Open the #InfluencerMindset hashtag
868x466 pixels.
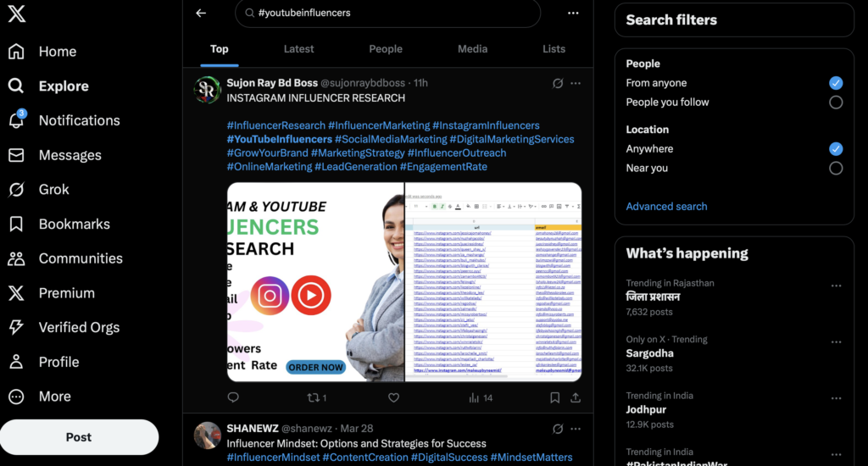pyautogui.click(x=273, y=458)
